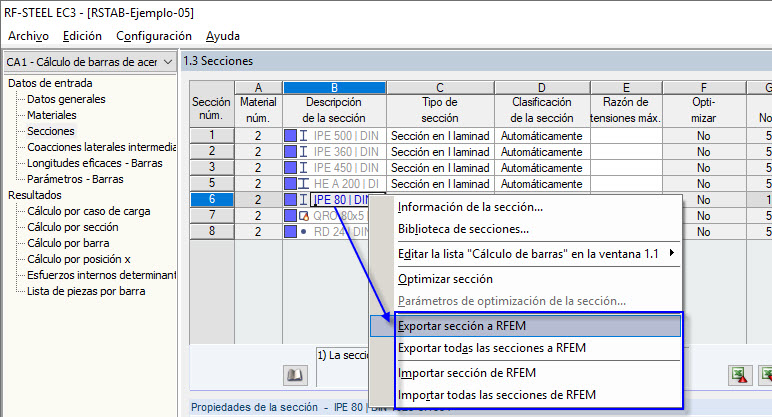Click the Excel export icon
Screen dimensions: 772x417
(740, 375)
